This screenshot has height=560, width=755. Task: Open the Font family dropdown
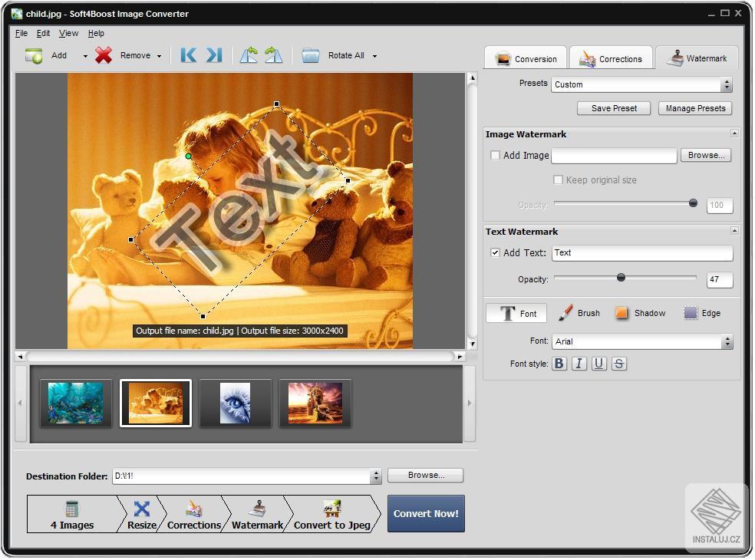[727, 341]
